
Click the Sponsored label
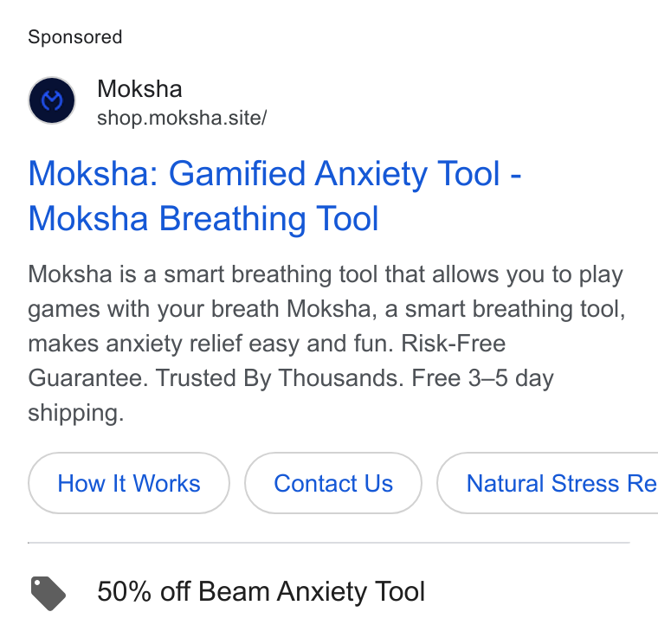click(75, 37)
